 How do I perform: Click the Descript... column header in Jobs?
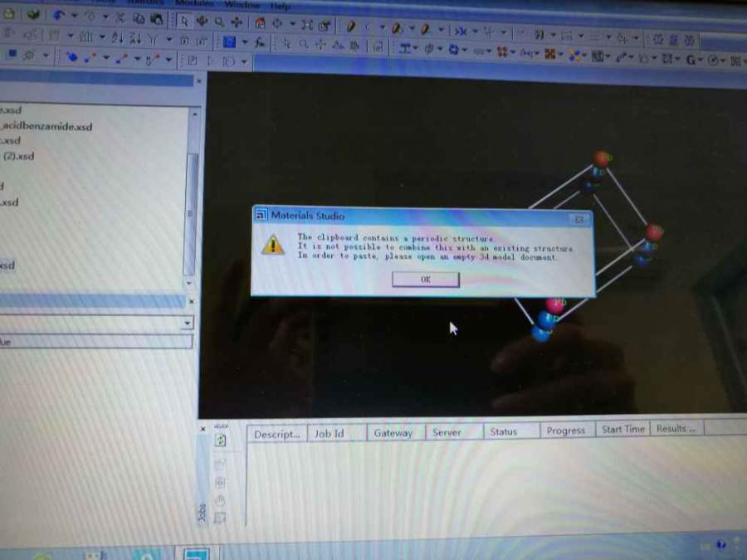click(276, 434)
